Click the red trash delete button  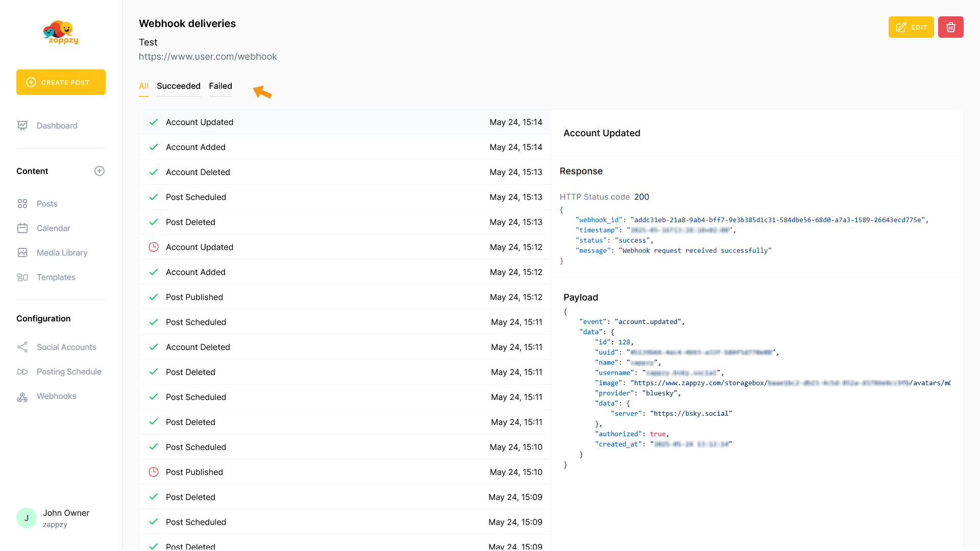tap(950, 27)
